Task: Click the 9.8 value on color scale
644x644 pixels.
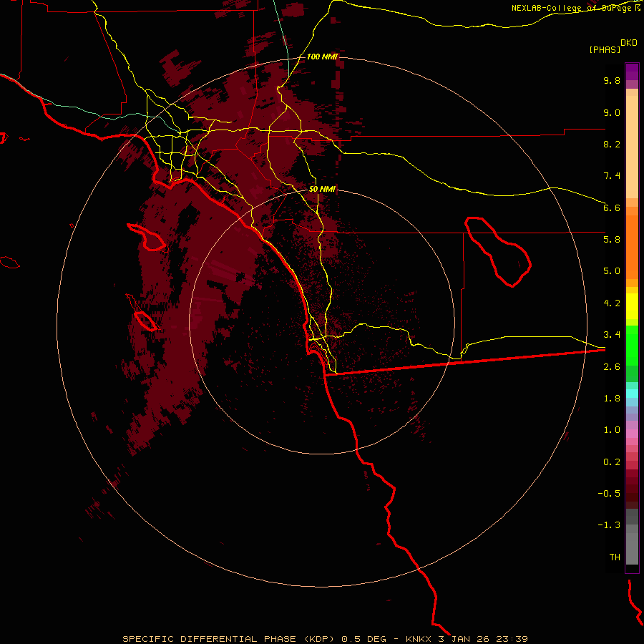Action: tap(612, 80)
